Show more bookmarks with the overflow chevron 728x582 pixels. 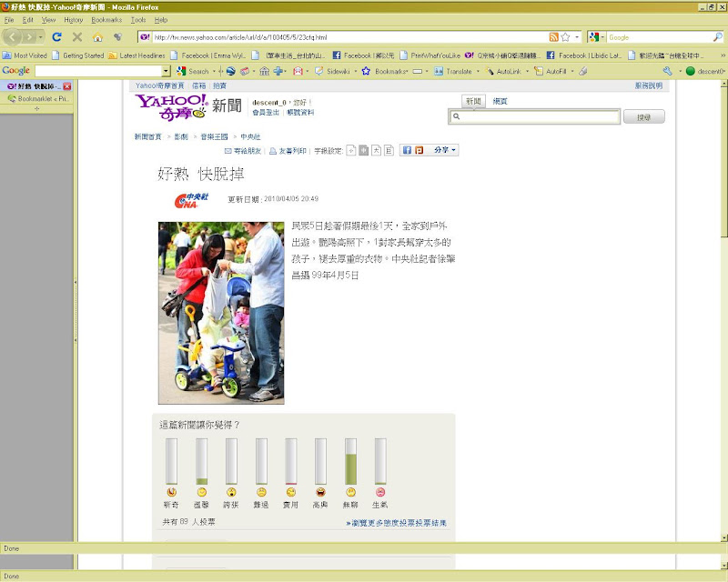(723, 55)
